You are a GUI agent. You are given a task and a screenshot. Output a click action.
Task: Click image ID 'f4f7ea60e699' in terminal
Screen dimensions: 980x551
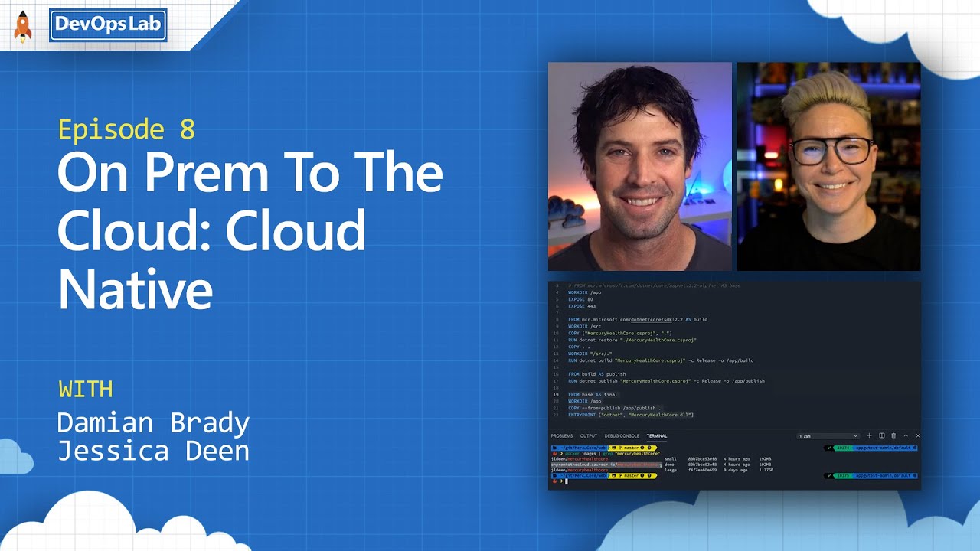point(702,470)
